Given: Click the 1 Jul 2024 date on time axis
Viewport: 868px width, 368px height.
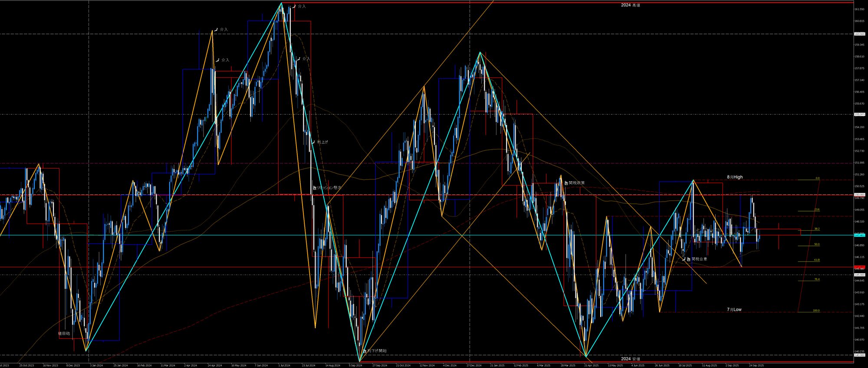Looking at the screenshot, I should pos(284,365).
